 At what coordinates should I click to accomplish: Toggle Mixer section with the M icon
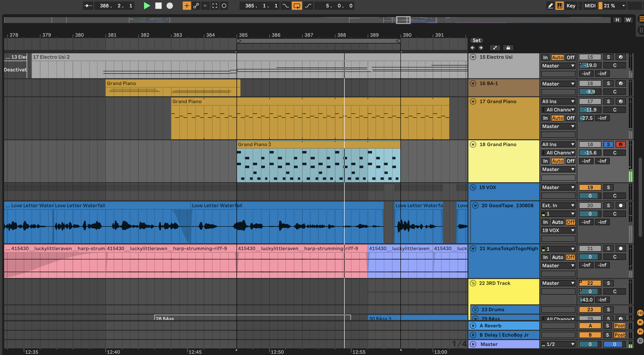coord(640,331)
